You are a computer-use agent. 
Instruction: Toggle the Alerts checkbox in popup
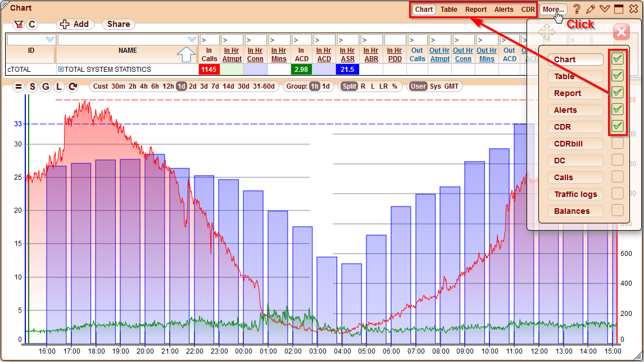click(617, 109)
